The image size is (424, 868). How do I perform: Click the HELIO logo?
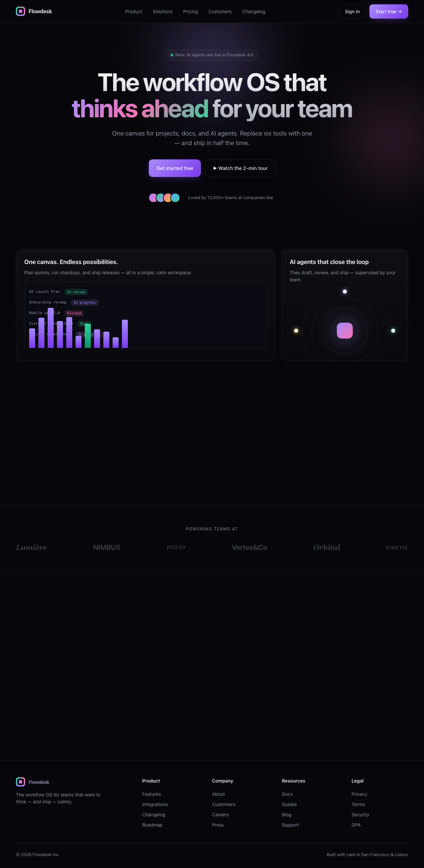[176, 548]
